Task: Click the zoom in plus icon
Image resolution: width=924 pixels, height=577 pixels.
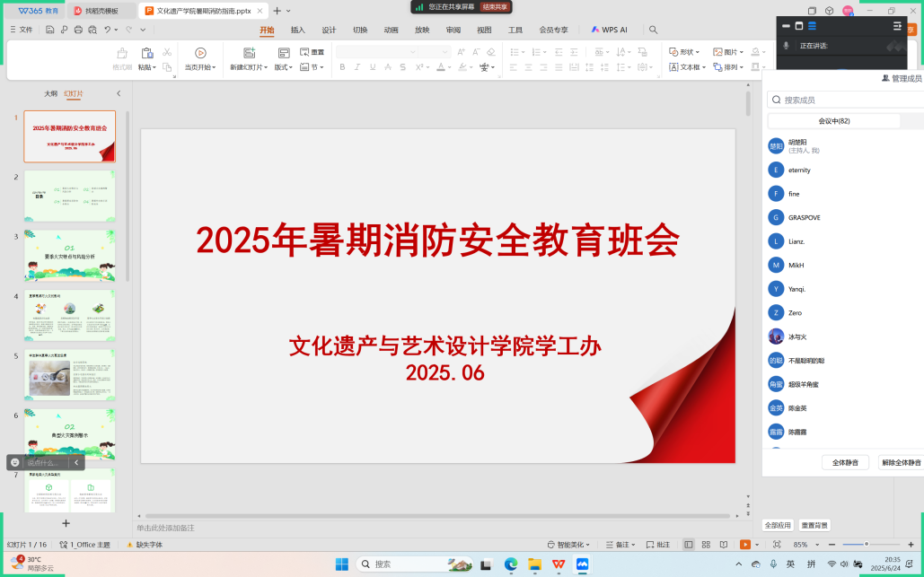Action: tap(911, 545)
